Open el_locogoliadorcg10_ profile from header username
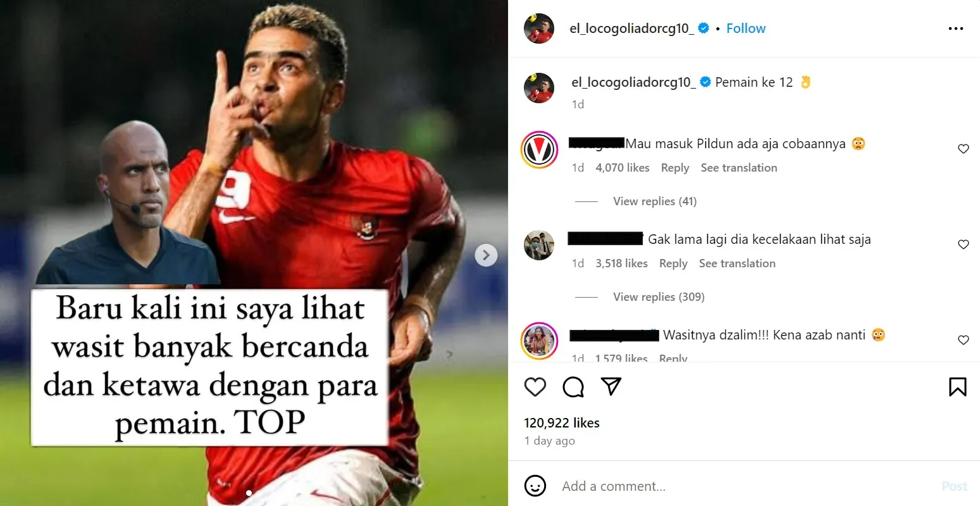 tap(631, 28)
